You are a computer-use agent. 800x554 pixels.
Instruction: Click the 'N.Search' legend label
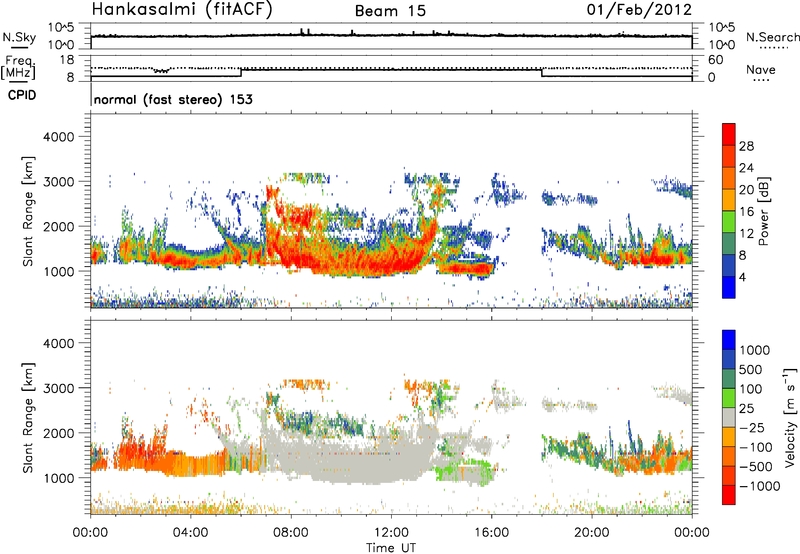pyautogui.click(x=772, y=37)
